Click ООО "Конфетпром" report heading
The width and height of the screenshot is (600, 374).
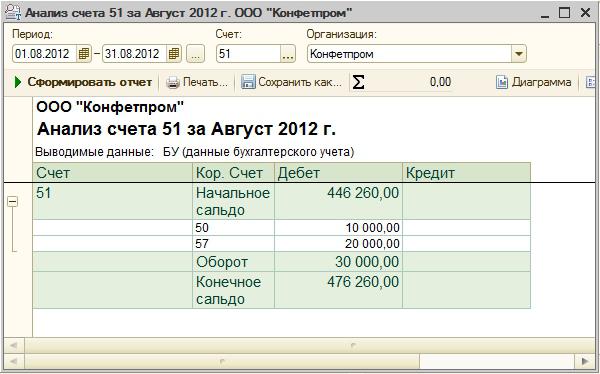110,107
